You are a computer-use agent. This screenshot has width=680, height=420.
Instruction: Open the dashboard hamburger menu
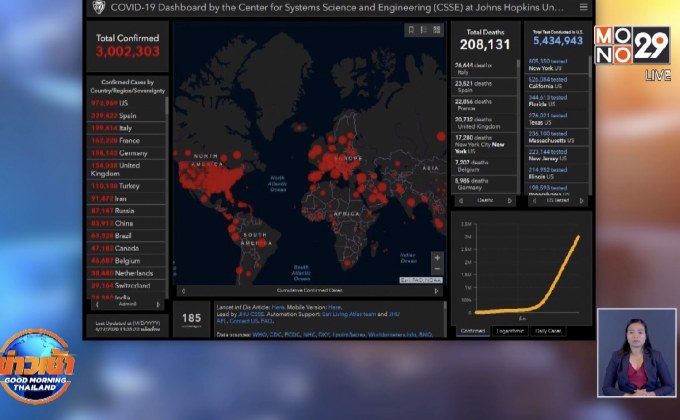tap(584, 7)
